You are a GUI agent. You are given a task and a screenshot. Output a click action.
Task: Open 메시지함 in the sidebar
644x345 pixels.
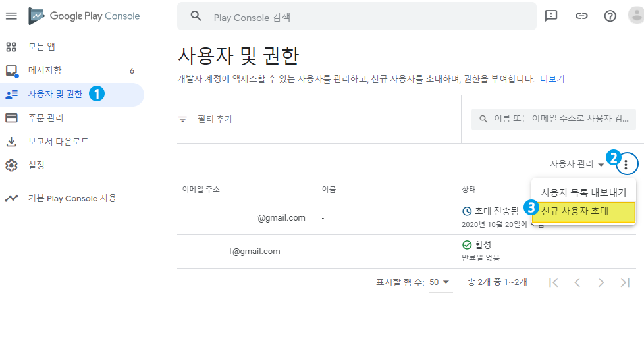coord(45,70)
